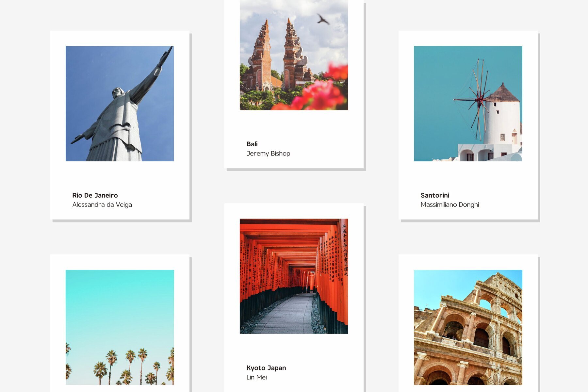
Task: Click the flying bird in the Bali photo
Action: [323, 20]
